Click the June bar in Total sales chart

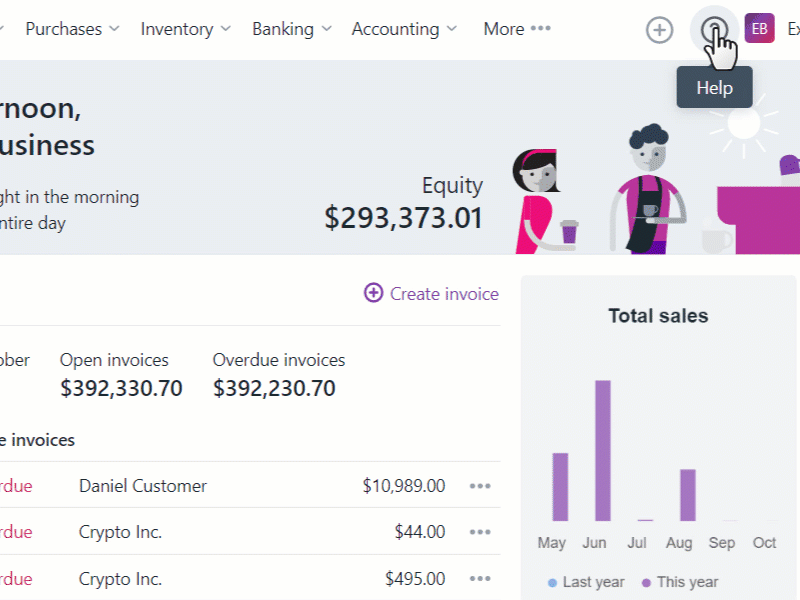[x=603, y=451]
